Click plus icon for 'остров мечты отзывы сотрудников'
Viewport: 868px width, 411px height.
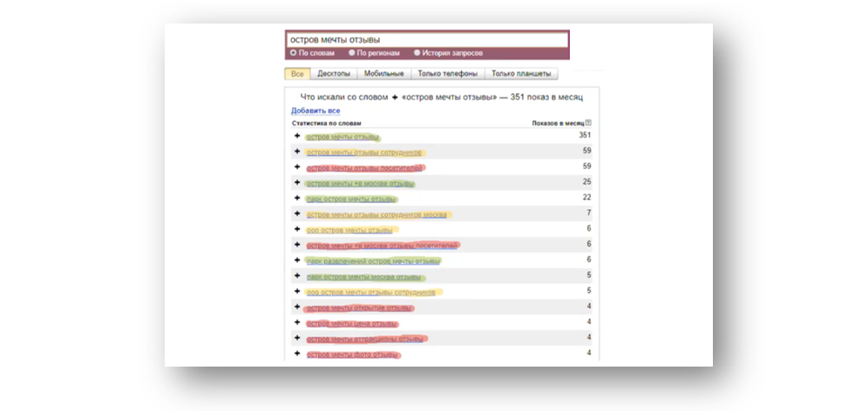[x=297, y=151]
